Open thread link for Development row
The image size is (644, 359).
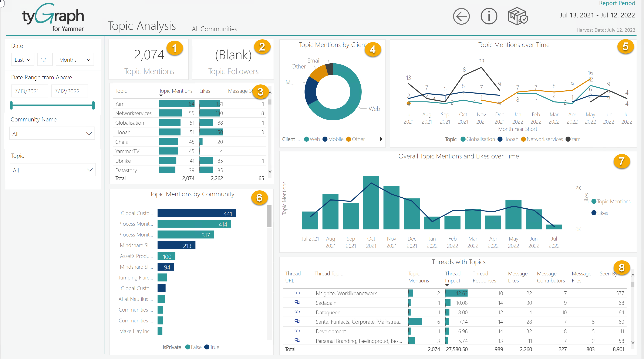pyautogui.click(x=297, y=331)
